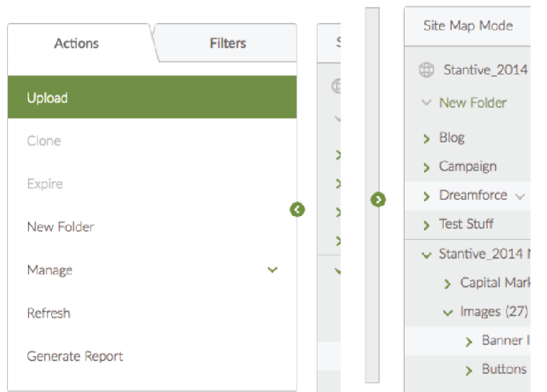Collapse the Images (27) folder
This screenshot has height=392, width=547.
click(x=448, y=313)
